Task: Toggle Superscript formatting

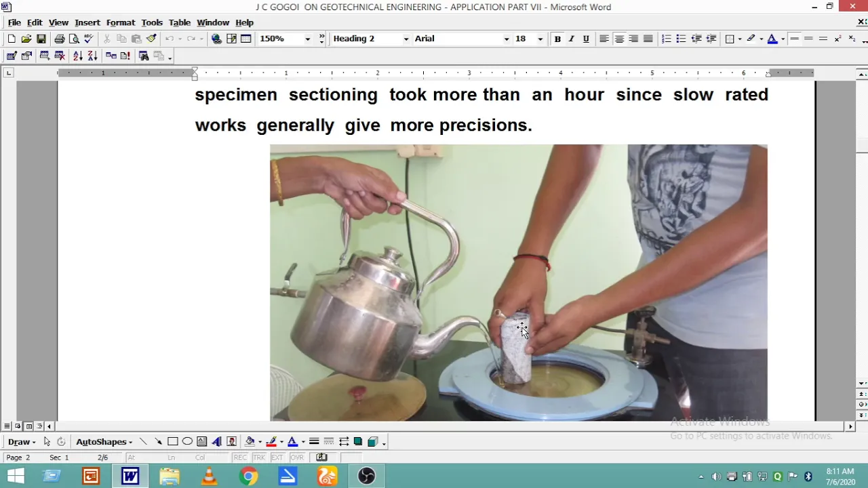Action: pos(838,39)
